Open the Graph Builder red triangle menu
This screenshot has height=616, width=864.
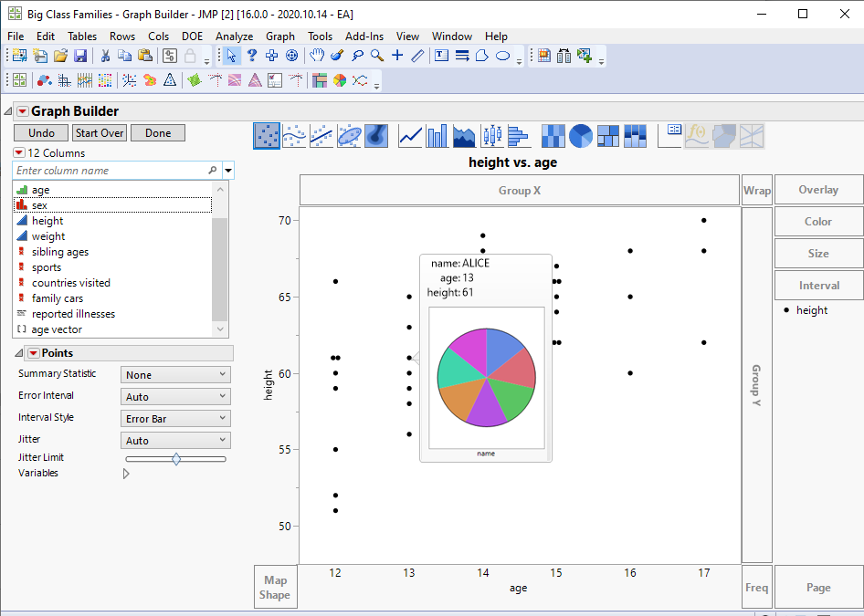pos(23,111)
